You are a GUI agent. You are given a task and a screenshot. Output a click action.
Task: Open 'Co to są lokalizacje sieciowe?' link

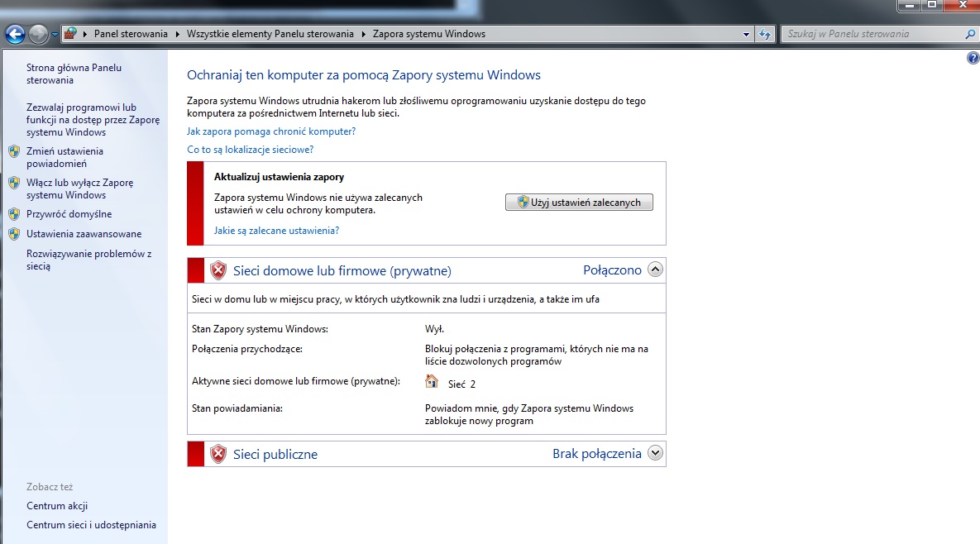(250, 150)
